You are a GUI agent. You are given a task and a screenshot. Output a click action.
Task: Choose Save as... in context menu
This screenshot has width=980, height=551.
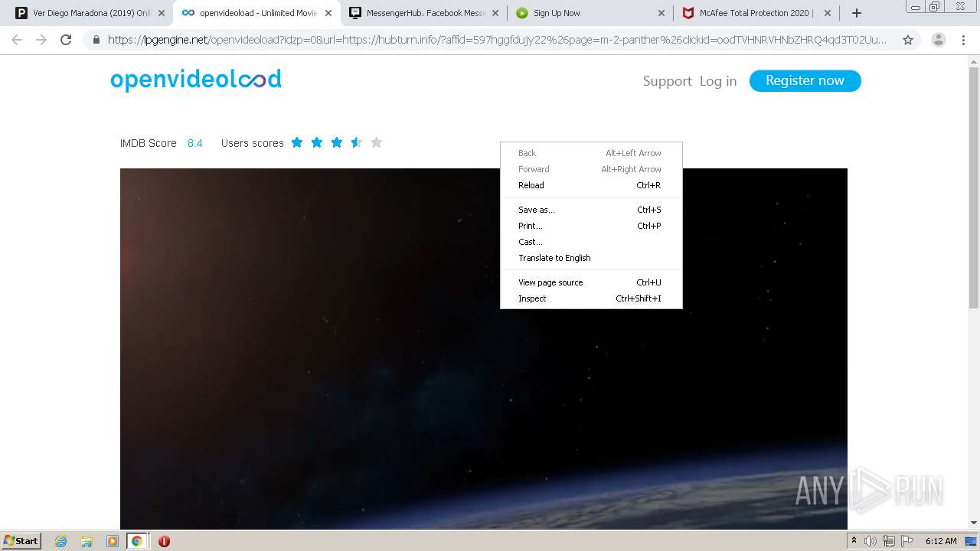pyautogui.click(x=591, y=210)
